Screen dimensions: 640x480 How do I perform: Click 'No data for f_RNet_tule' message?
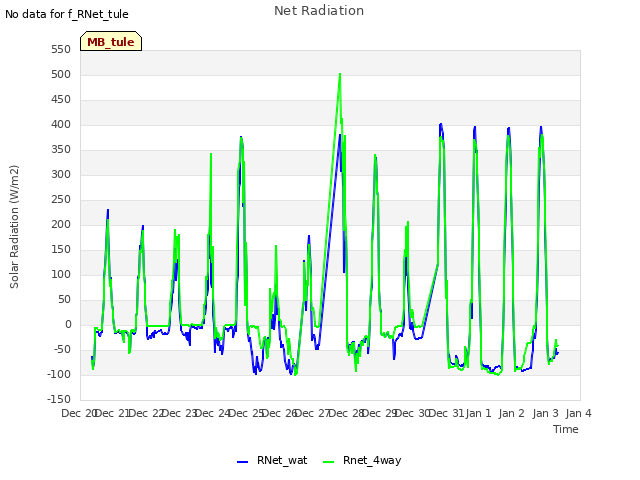[x=67, y=14]
